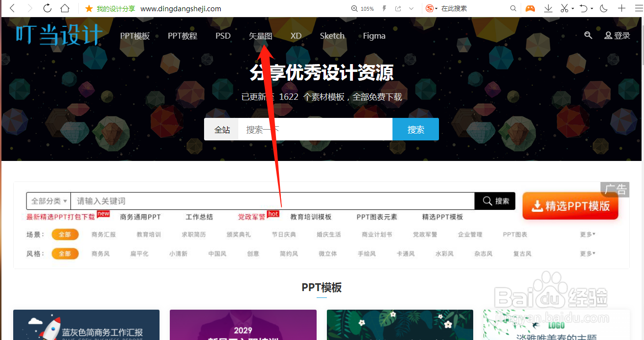Screen dimensions: 644x340
Task: Open the Sketch nav item
Action: [x=332, y=36]
